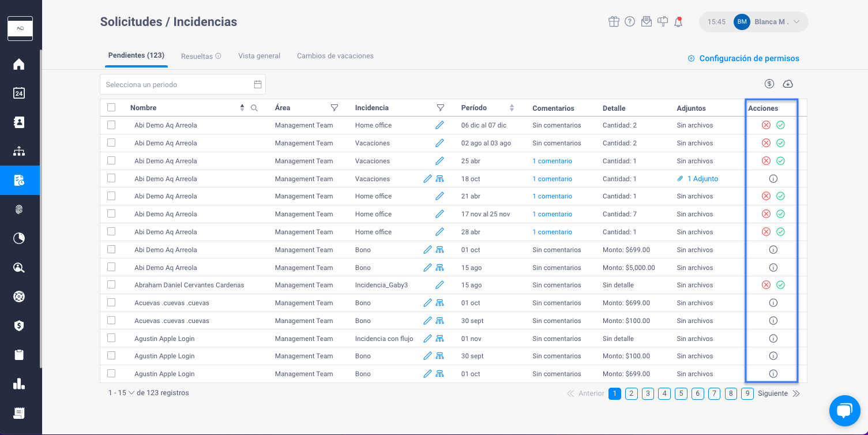This screenshot has width=868, height=435.
Task: Open the pie chart sidebar icon
Action: point(19,238)
